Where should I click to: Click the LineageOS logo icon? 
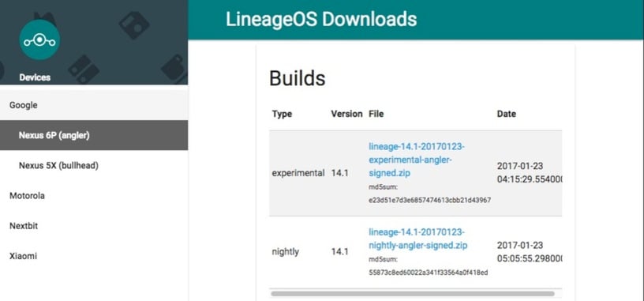pos(39,40)
